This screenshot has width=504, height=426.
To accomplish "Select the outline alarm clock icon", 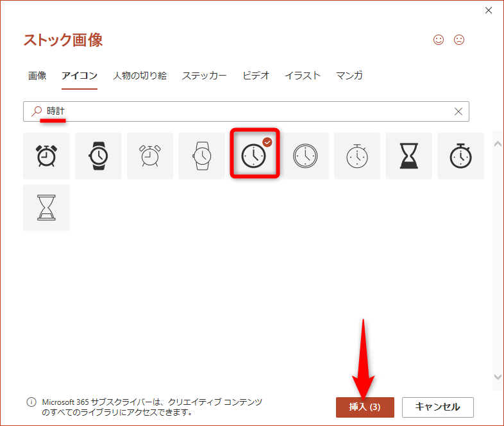I will [150, 156].
